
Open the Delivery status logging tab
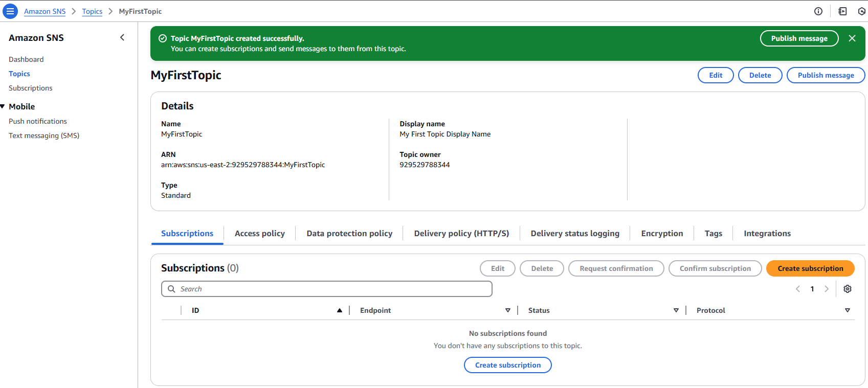pos(575,233)
